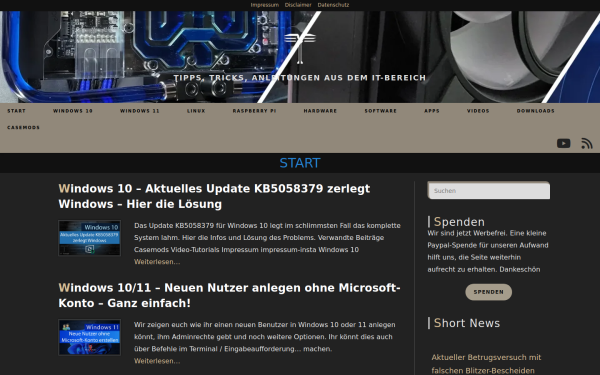Click the Short News sidebar heading

467,323
